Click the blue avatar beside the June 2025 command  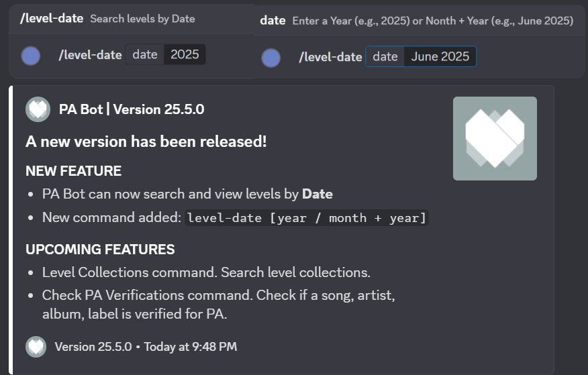point(271,58)
